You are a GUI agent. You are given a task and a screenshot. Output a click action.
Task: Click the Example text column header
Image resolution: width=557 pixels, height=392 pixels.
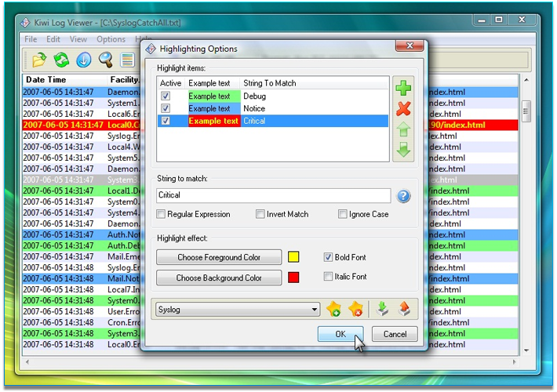point(213,83)
